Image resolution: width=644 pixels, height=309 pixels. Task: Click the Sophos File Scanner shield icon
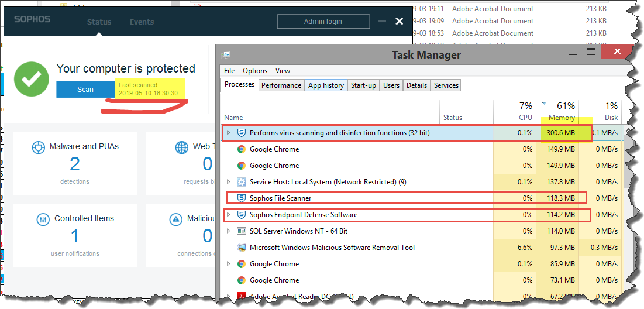(x=242, y=198)
